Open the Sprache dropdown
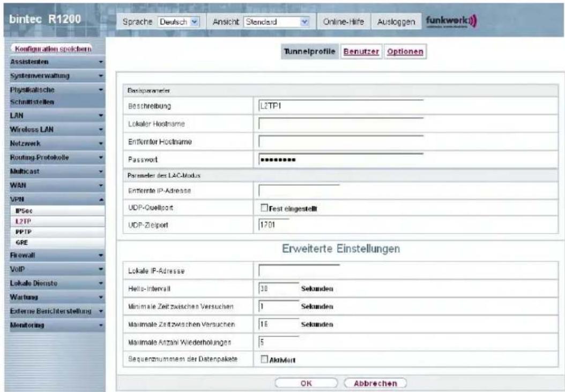 click(179, 22)
